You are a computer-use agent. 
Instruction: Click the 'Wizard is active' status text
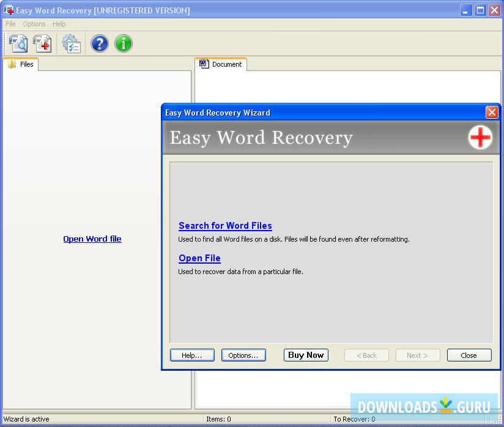pyautogui.click(x=26, y=419)
